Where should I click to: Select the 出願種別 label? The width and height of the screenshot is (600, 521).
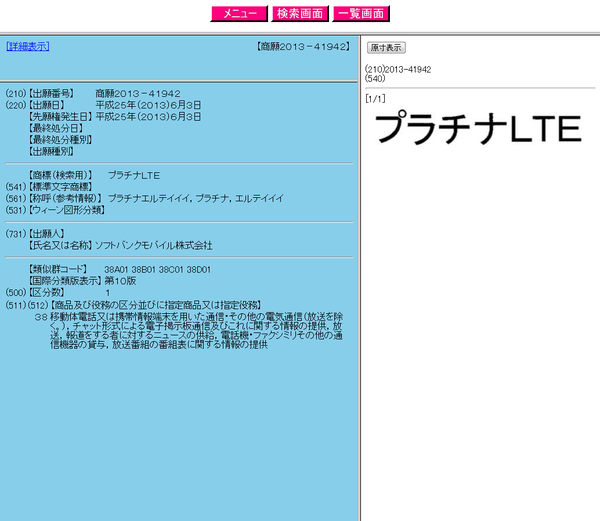tap(51, 151)
